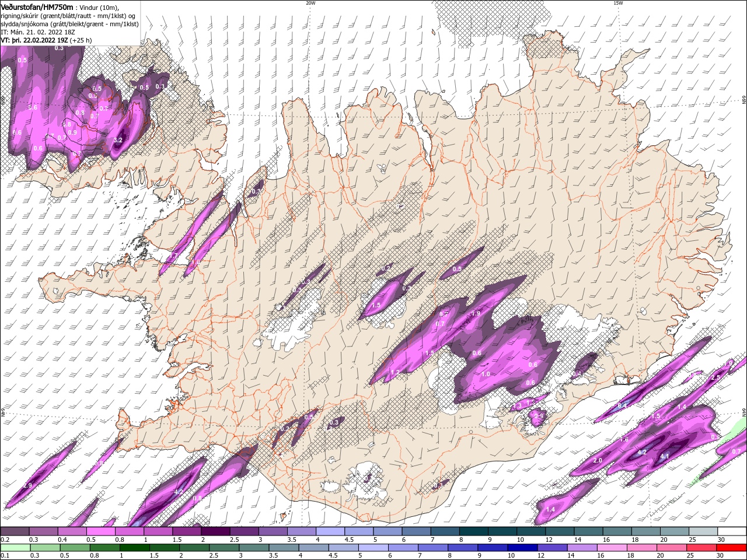Click the 4.1 precipitation value offshore

(664, 457)
